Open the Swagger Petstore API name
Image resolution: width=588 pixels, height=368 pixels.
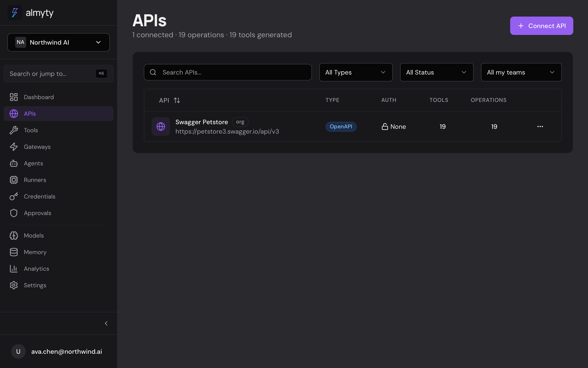tap(202, 122)
